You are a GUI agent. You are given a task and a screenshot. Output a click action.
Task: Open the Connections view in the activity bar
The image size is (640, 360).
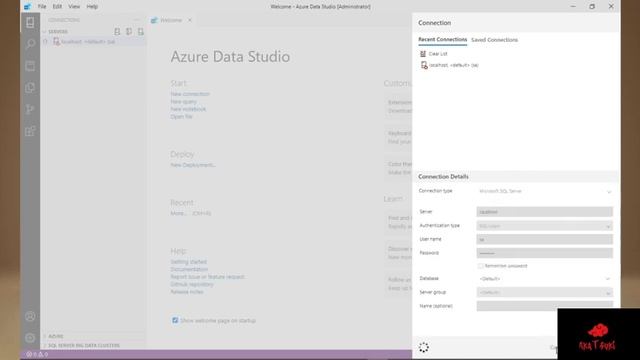30,22
